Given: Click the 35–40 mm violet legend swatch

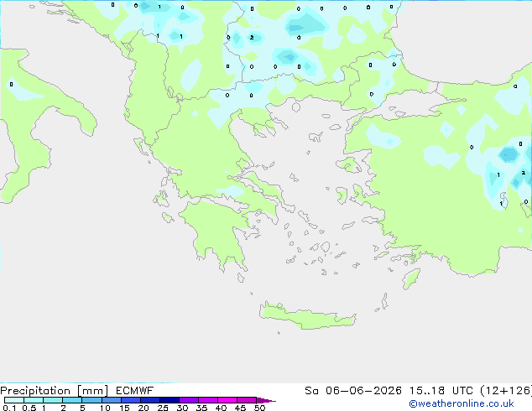Looking at the screenshot, I should 207,400.
